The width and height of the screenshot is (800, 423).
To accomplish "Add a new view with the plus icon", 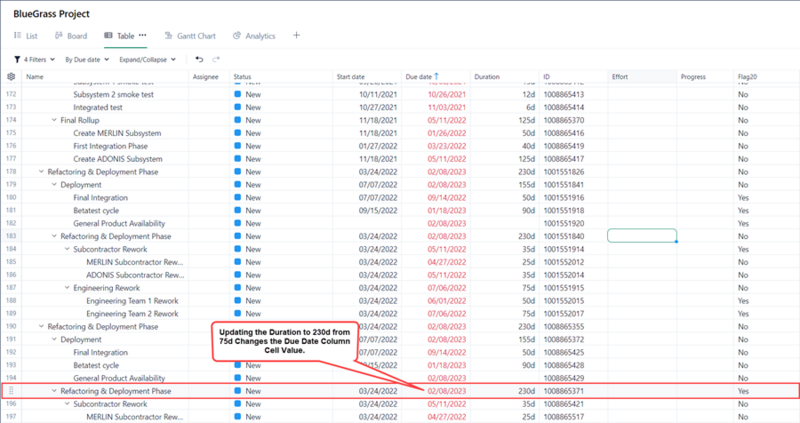I will 296,35.
